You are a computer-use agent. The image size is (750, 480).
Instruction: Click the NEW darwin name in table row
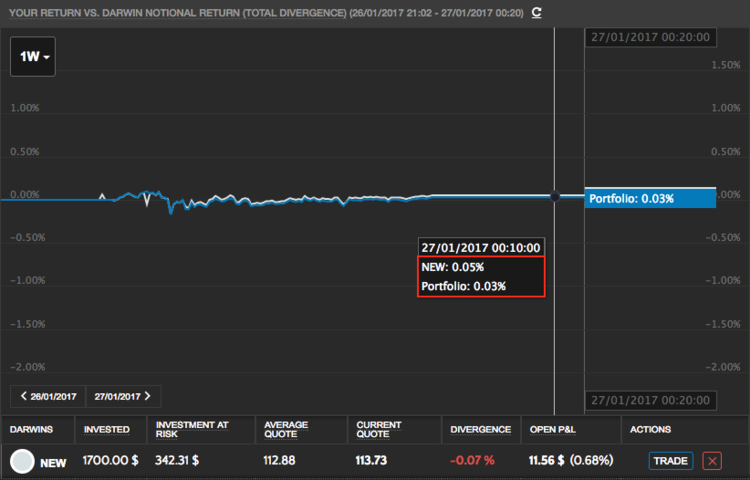point(53,463)
